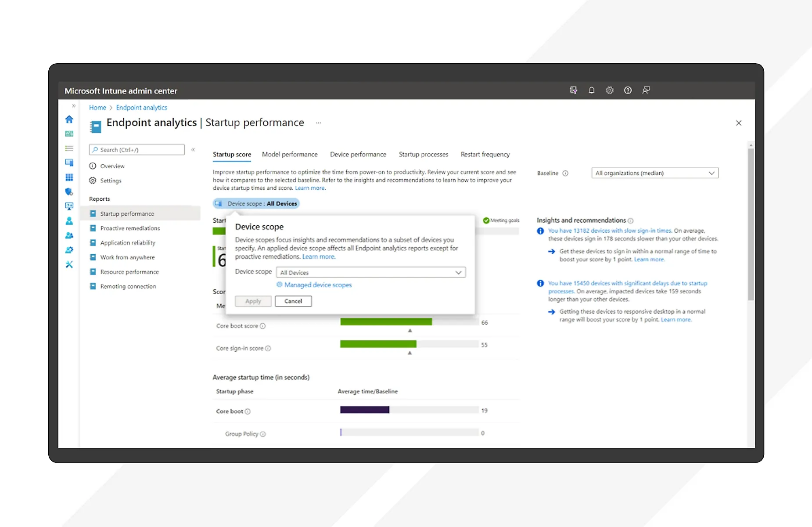Image resolution: width=812 pixels, height=527 pixels.
Task: Click the Device scope: All Devices pill
Action: 256,203
